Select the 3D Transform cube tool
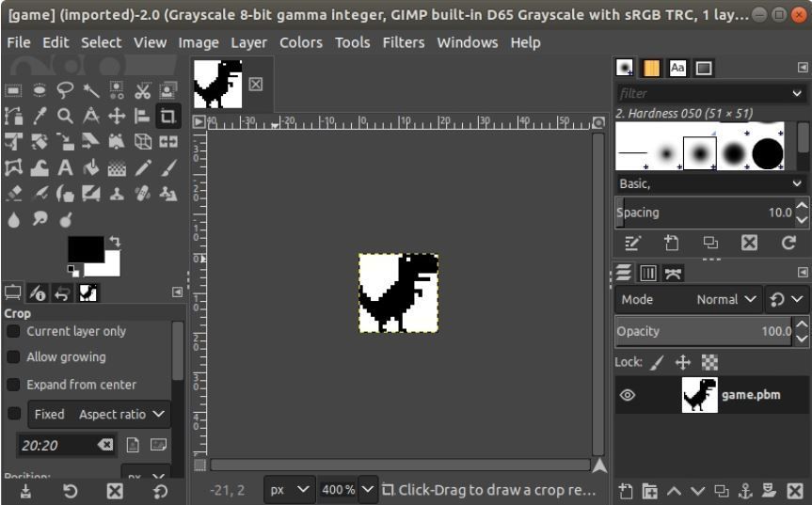Image resolution: width=812 pixels, height=505 pixels. [142, 142]
